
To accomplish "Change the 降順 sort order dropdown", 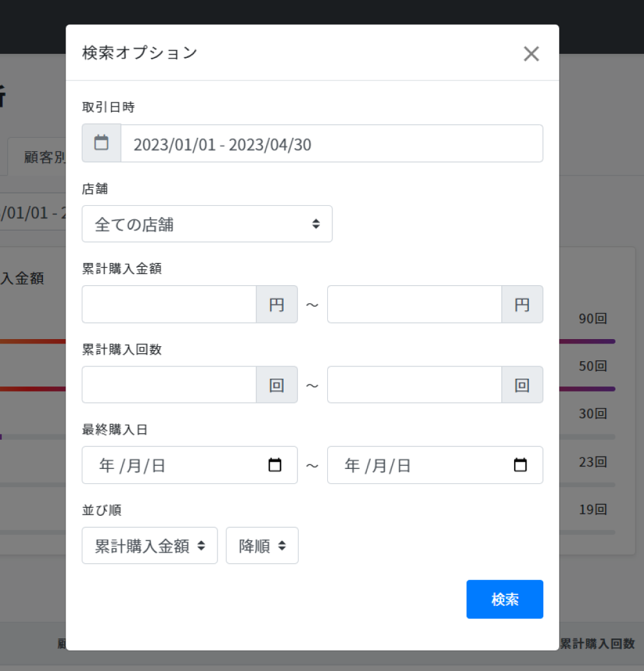I will 262,546.
